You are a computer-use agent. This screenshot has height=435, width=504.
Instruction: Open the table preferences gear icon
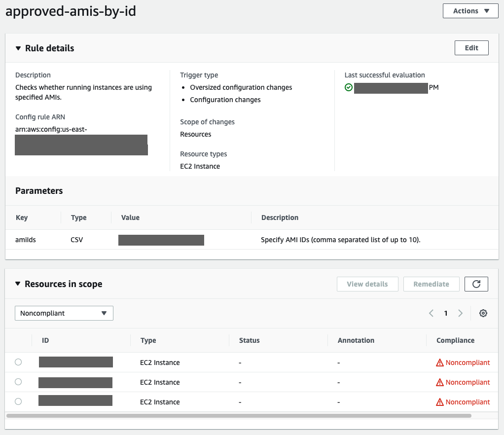[x=483, y=313]
